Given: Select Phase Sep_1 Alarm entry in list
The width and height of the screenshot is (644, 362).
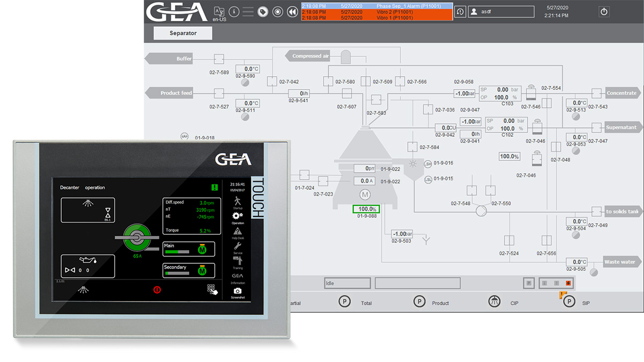Looking at the screenshot, I should pos(376,5).
